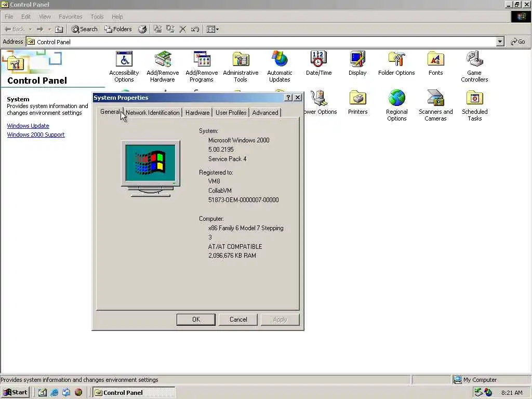Image resolution: width=532 pixels, height=399 pixels.
Task: Close the System Properties dialog
Action: (x=298, y=98)
